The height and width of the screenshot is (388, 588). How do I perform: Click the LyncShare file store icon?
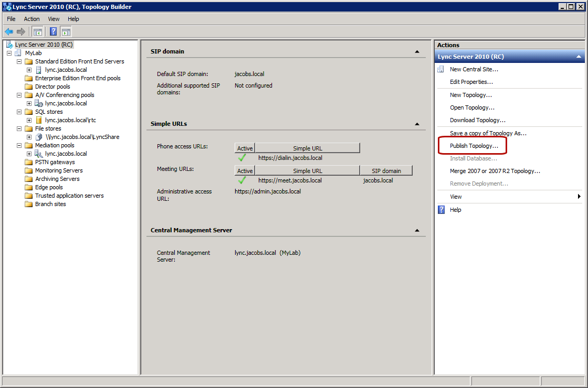pyautogui.click(x=39, y=137)
